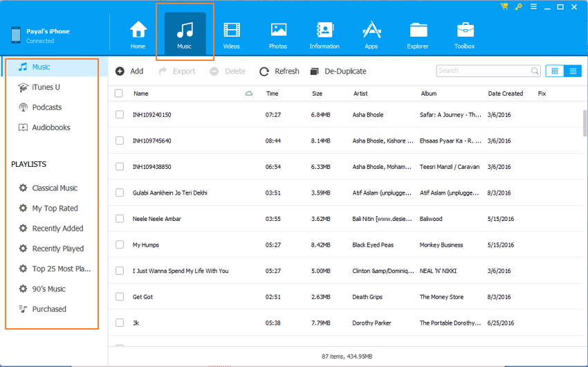Click the Add button
This screenshot has height=367, width=588.
click(x=129, y=71)
